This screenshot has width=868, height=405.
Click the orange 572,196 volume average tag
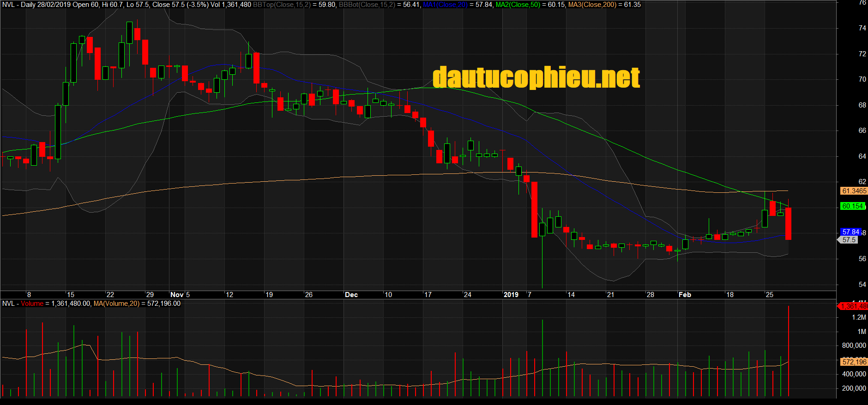854,362
